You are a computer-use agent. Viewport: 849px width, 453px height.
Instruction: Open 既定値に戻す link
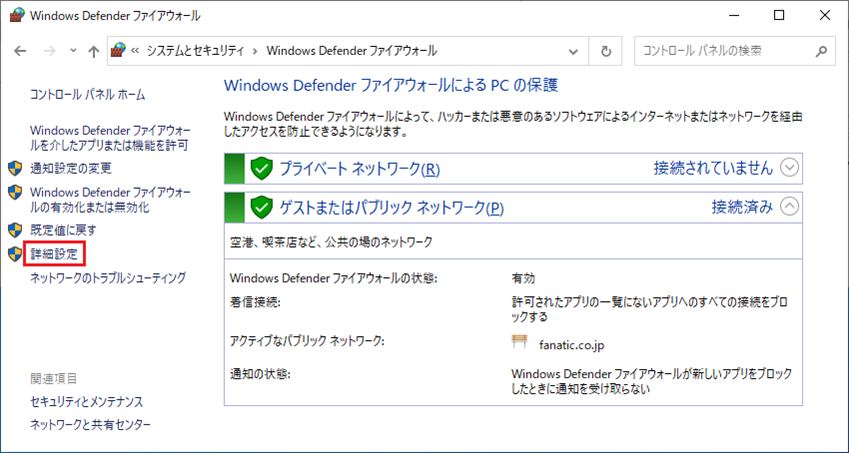(63, 230)
